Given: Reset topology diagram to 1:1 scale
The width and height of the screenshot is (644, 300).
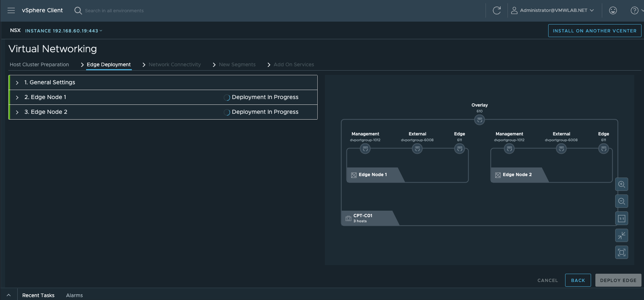Looking at the screenshot, I should click(622, 218).
